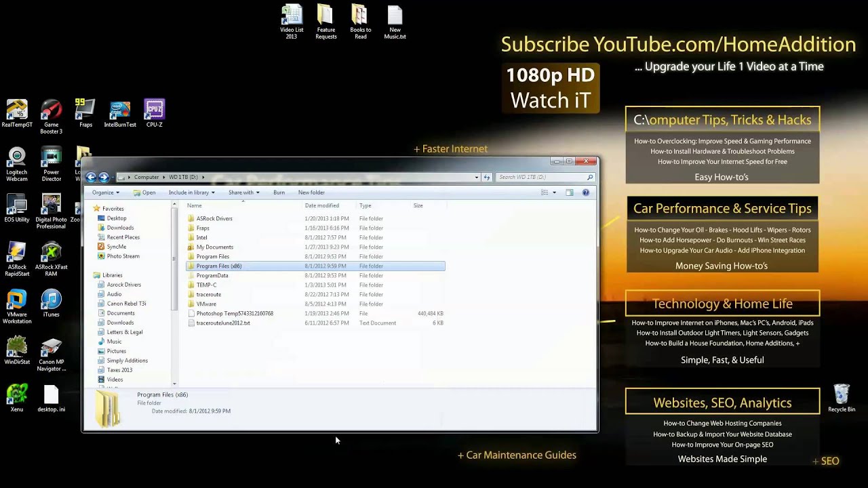This screenshot has width=868, height=488.
Task: Create a New folder from toolbar
Action: 311,192
